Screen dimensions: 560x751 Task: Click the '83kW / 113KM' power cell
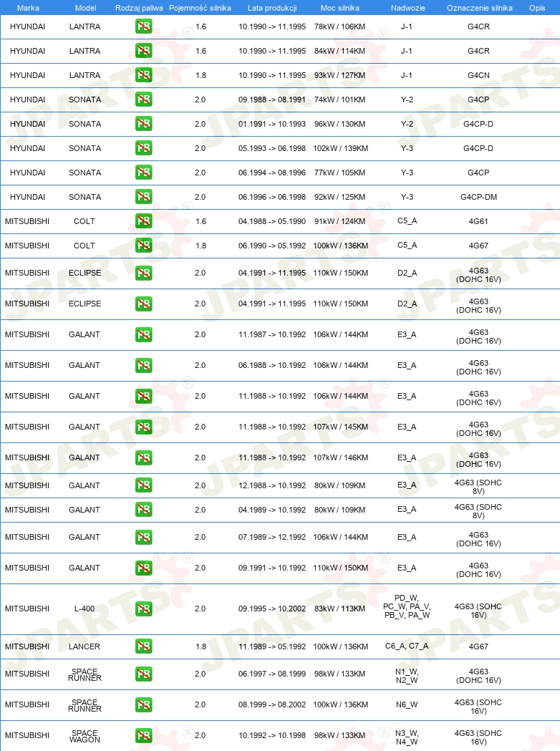point(339,609)
